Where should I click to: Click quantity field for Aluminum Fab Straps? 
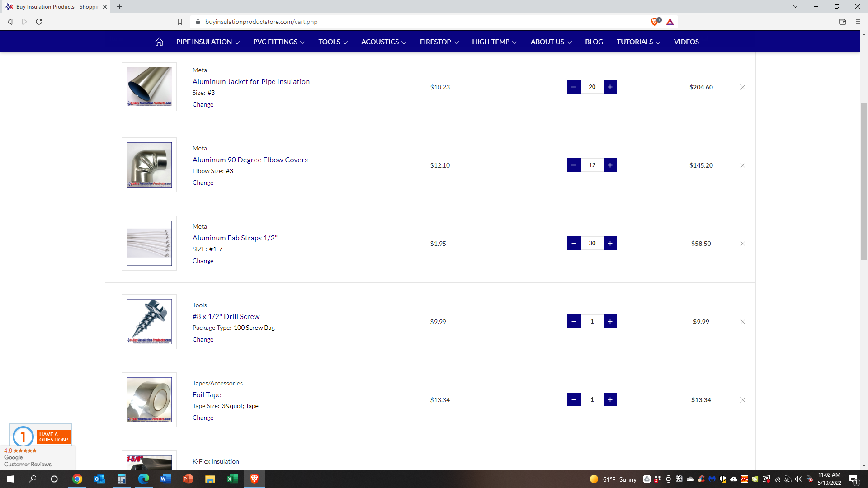click(x=592, y=243)
